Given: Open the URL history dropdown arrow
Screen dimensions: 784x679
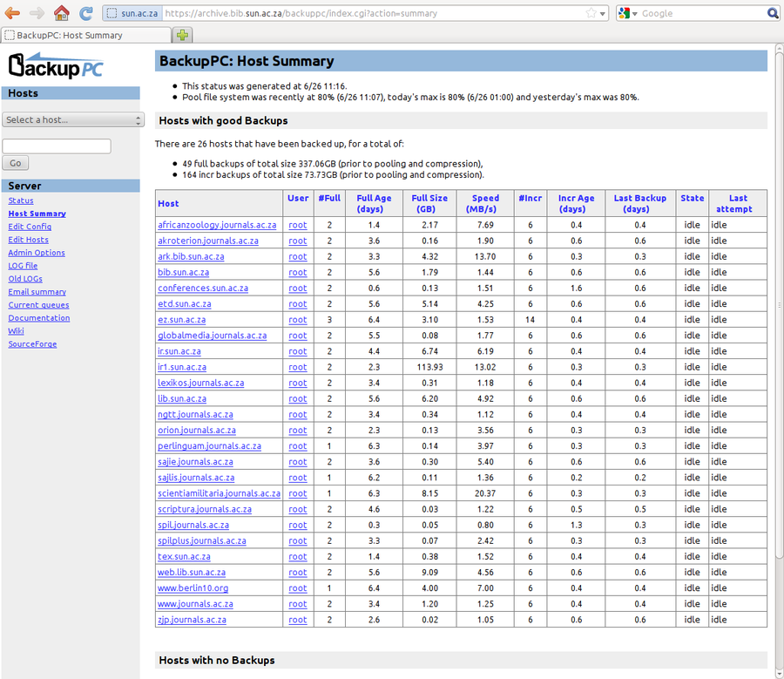Looking at the screenshot, I should click(x=603, y=14).
